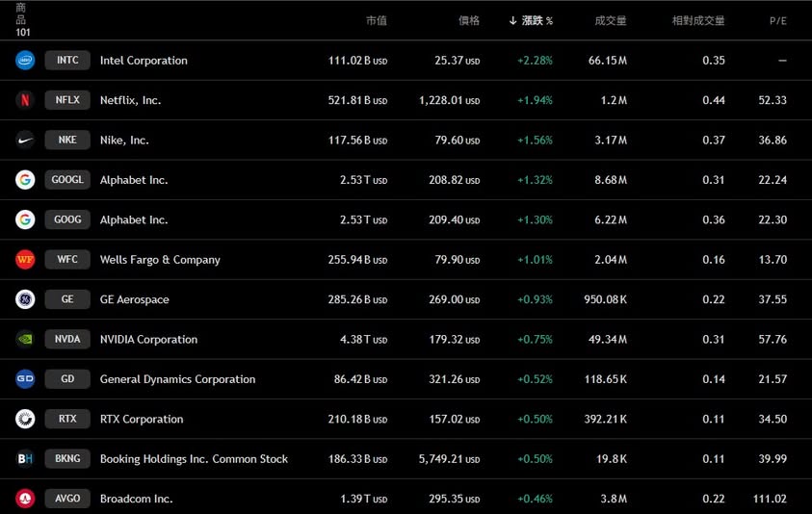Click the Intel logo icon
Screen dimensions: 812x514
point(25,60)
